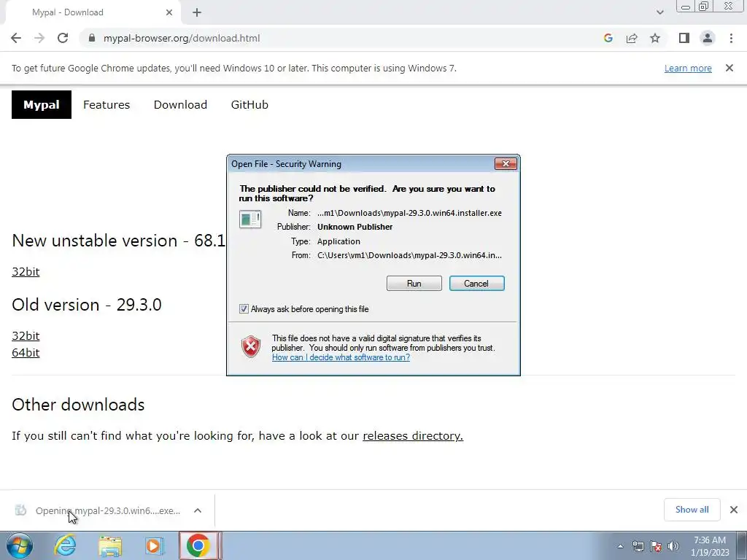
Task: Click the red shield warning icon
Action: [x=251, y=346]
